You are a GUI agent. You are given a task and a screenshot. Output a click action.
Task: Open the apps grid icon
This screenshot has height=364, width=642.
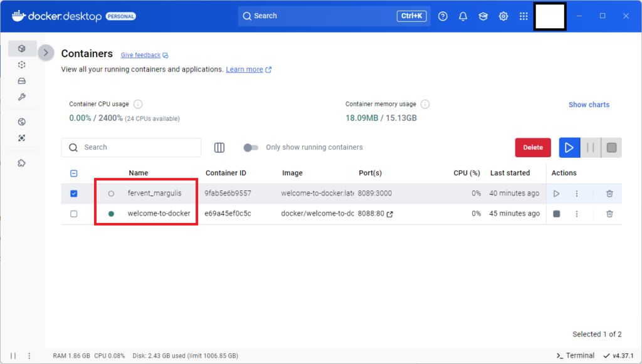(524, 16)
